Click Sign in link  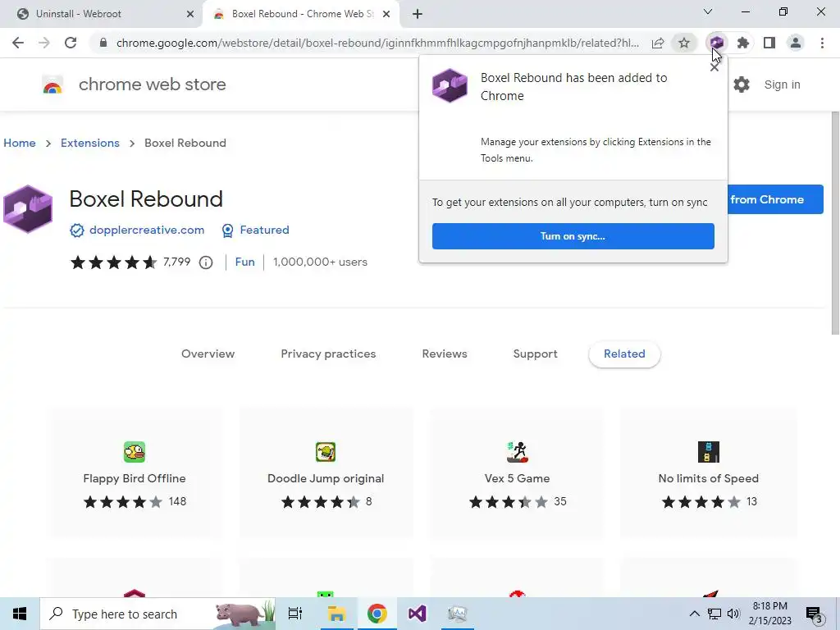pyautogui.click(x=782, y=84)
